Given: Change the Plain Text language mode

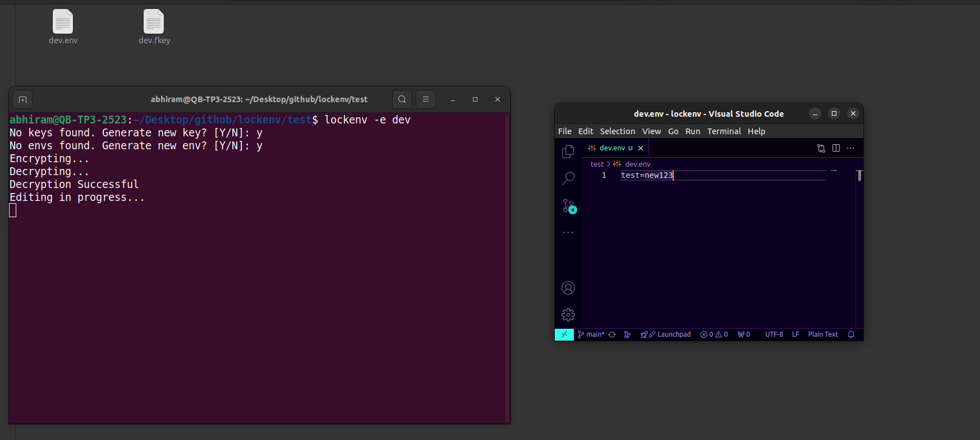Looking at the screenshot, I should [823, 334].
